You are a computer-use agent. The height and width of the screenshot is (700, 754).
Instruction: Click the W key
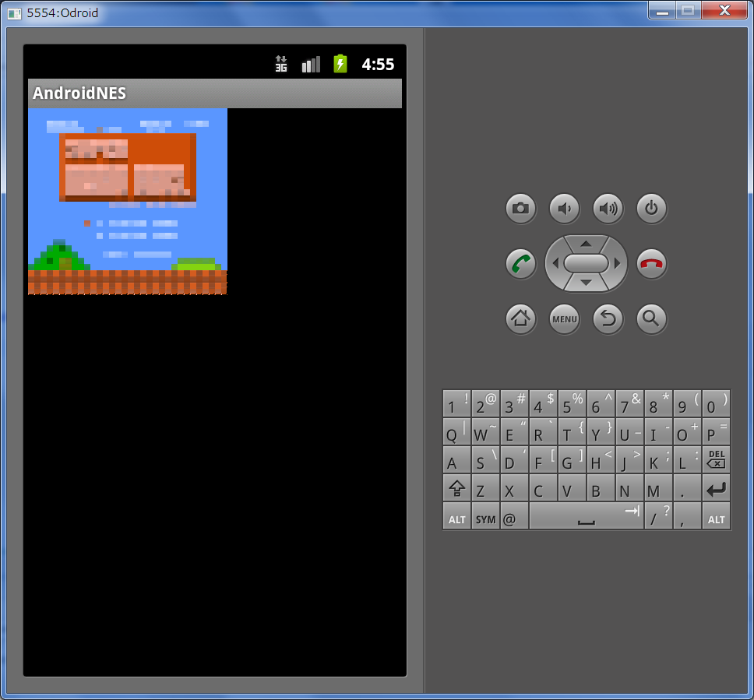pos(485,431)
